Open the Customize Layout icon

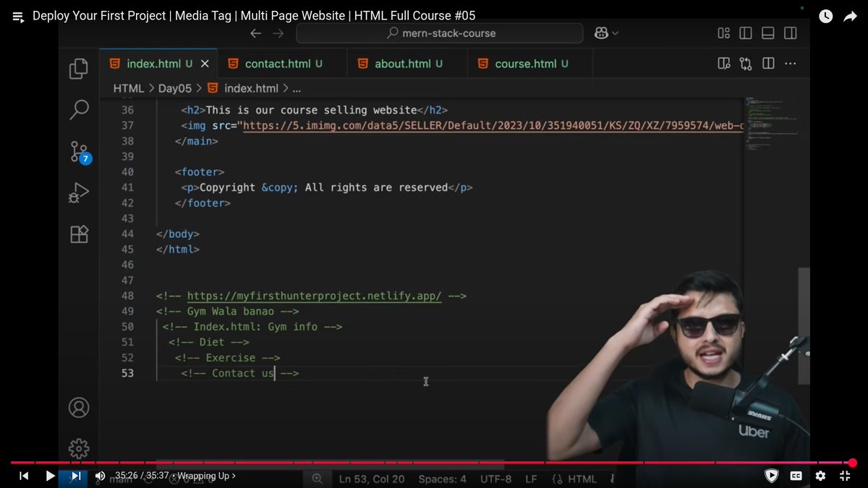point(723,33)
